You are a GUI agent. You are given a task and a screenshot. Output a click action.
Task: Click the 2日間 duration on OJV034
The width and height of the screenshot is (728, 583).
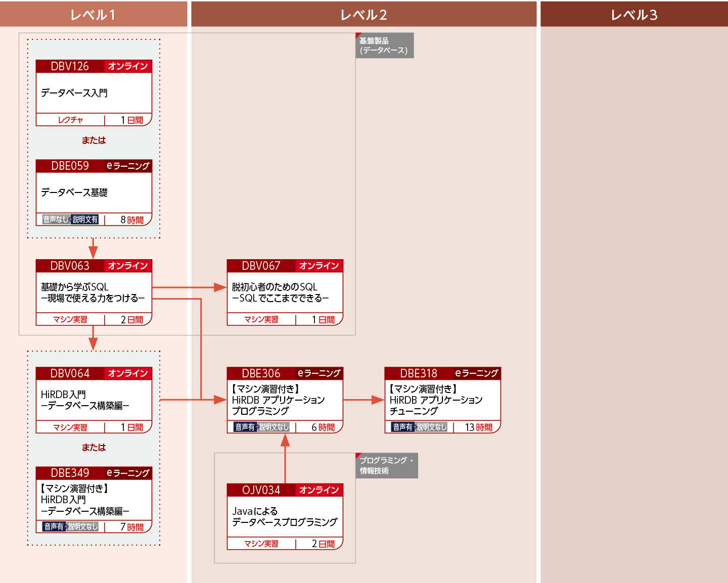pos(323,544)
